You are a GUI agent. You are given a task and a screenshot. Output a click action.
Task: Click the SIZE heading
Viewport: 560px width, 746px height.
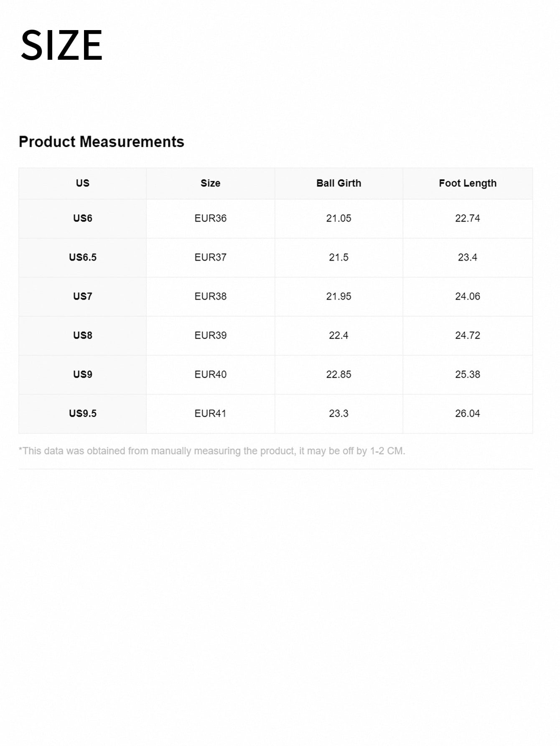[61, 45]
